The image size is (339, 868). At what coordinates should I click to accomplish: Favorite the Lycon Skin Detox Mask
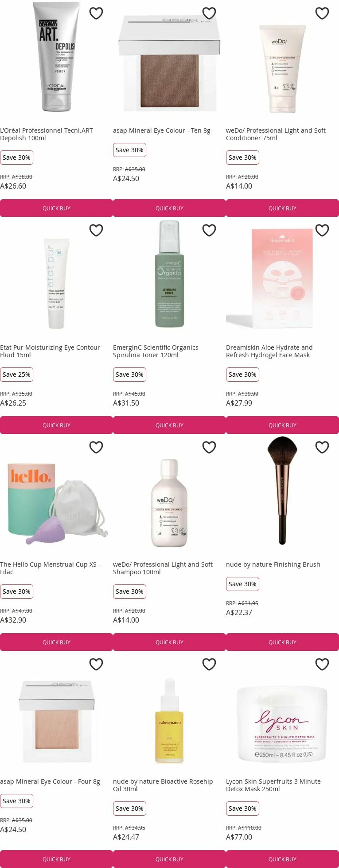(322, 665)
